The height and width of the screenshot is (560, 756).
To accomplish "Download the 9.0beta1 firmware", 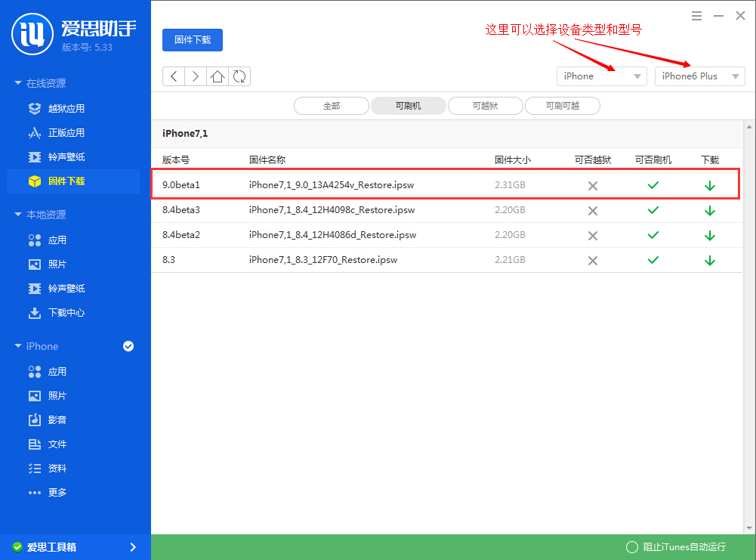I will 709,185.
